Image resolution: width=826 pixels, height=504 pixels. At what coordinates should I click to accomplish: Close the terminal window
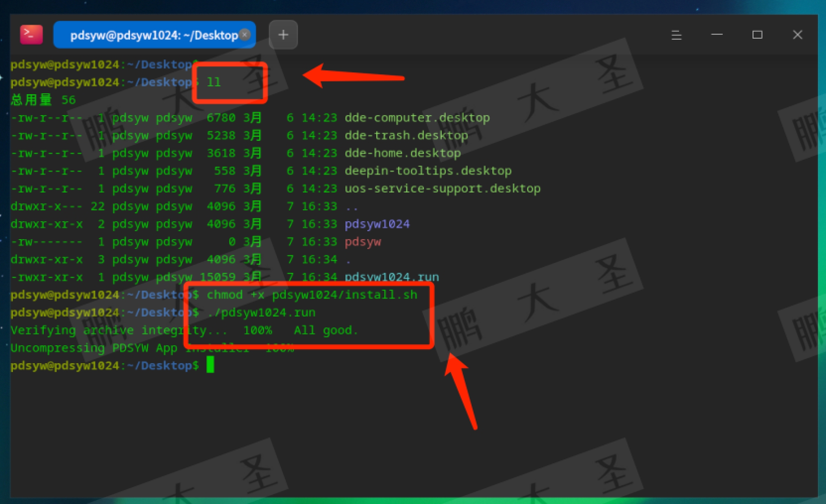click(x=797, y=35)
